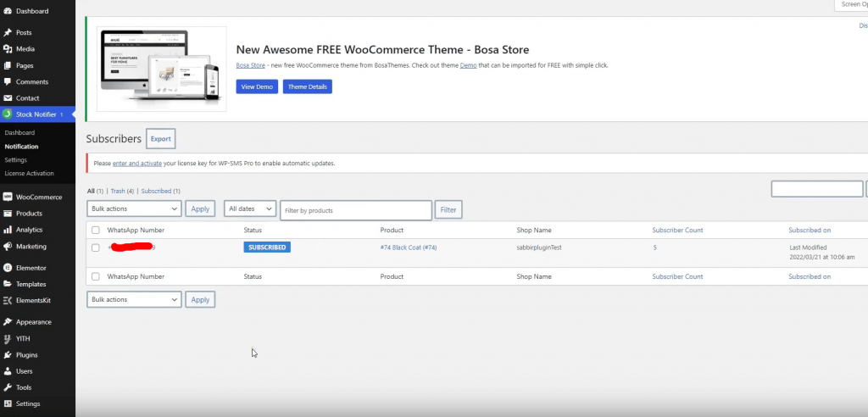Screen dimensions: 868x417
Task: Click the Comments bubble icon
Action: [x=7, y=82]
